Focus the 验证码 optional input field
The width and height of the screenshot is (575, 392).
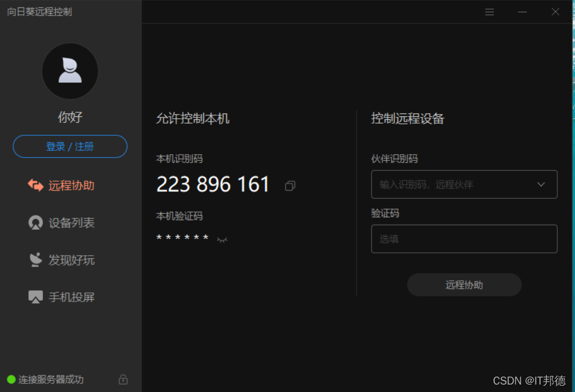(x=464, y=239)
